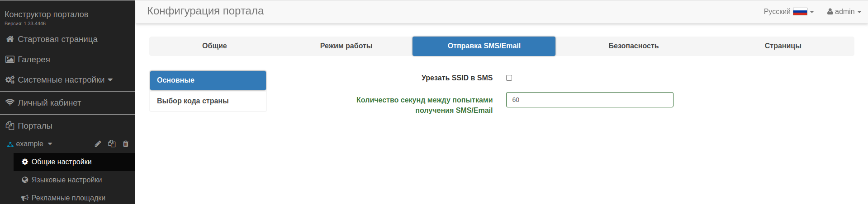The height and width of the screenshot is (204, 868).
Task: Delete the example portal with trash icon
Action: coord(126,144)
